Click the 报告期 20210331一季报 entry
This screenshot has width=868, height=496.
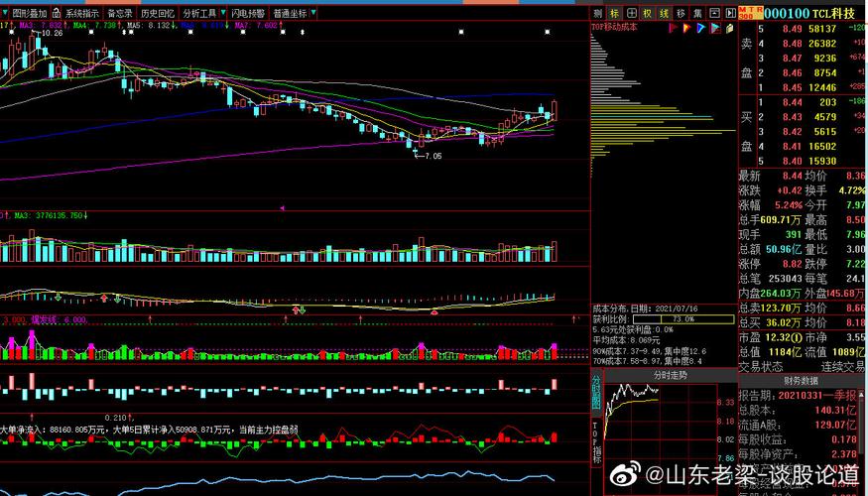(x=798, y=397)
